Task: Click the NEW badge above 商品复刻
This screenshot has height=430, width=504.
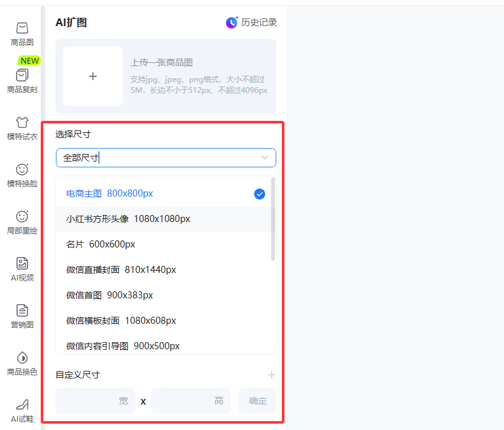Action: [x=29, y=60]
